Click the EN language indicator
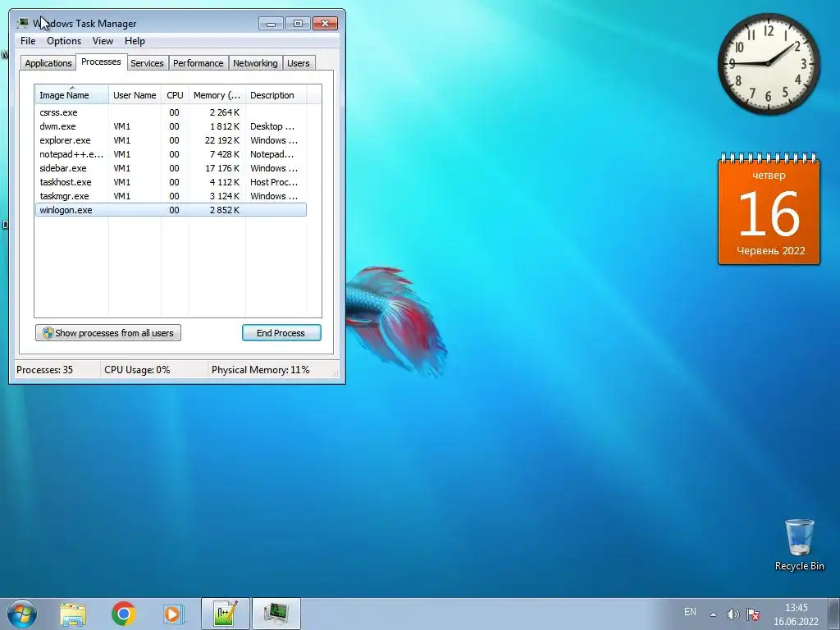This screenshot has height=630, width=840. tap(690, 612)
